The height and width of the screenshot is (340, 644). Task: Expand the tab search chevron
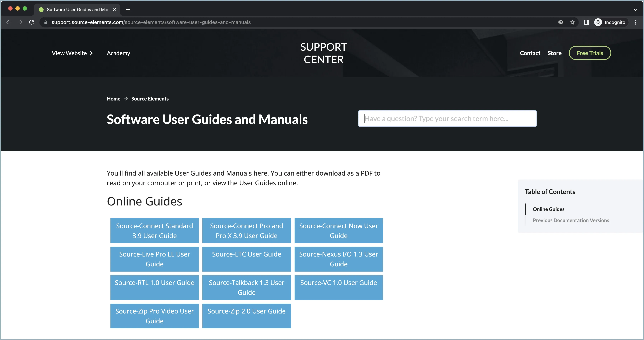(635, 9)
